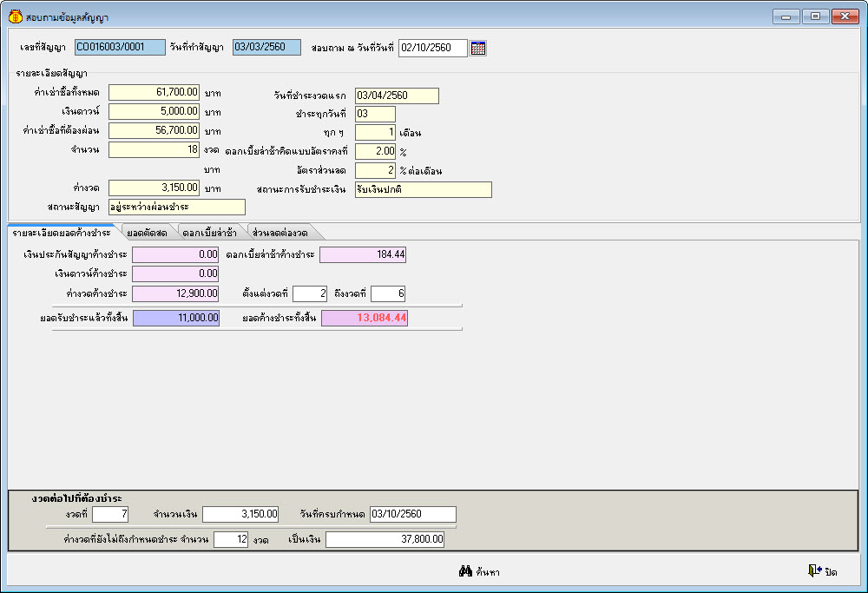868x593 pixels.
Task: Click the installment balance field 56,700.00
Action: point(154,131)
